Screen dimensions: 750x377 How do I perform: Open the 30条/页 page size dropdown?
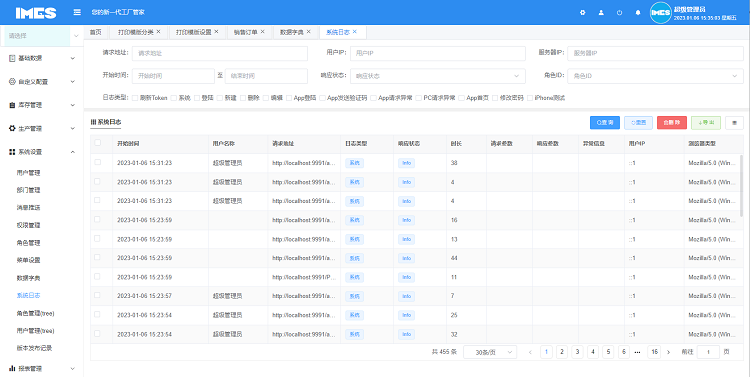point(490,352)
